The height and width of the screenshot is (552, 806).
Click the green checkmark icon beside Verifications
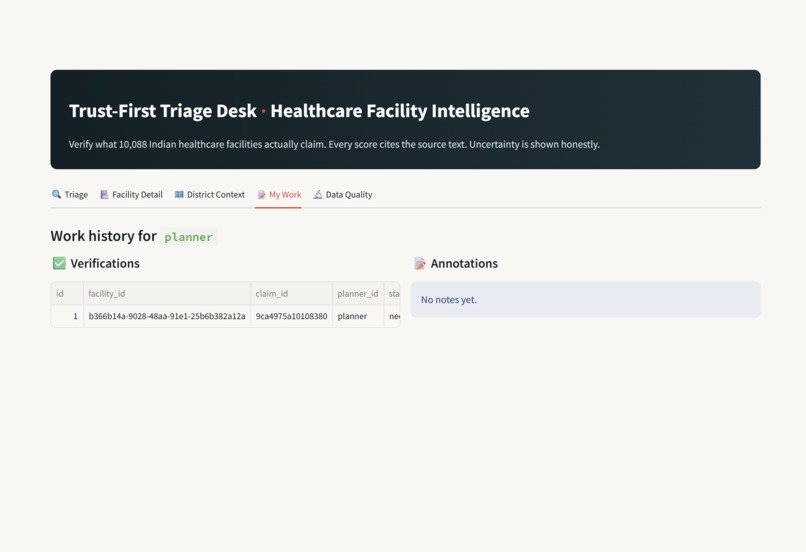59,263
